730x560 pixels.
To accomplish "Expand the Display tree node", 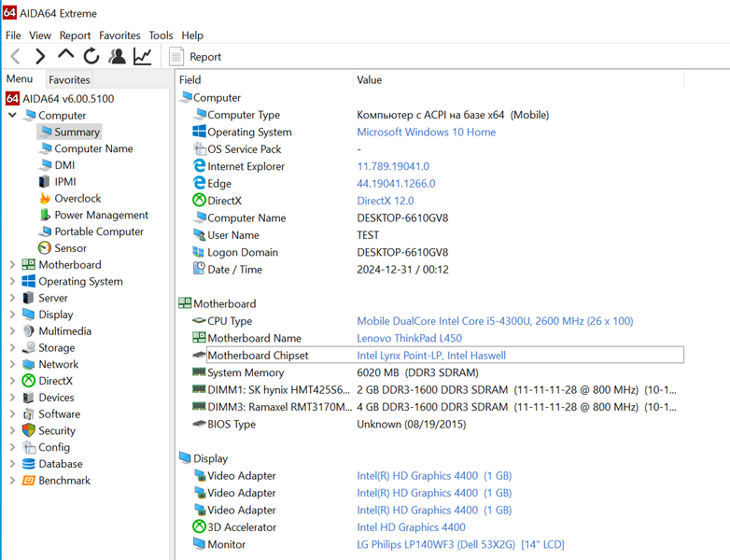I will pyautogui.click(x=12, y=315).
